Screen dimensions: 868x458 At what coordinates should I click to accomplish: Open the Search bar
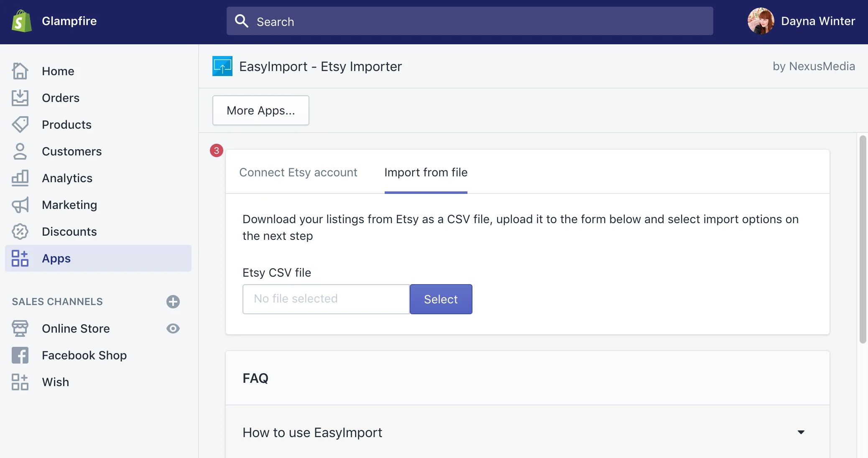point(470,20)
